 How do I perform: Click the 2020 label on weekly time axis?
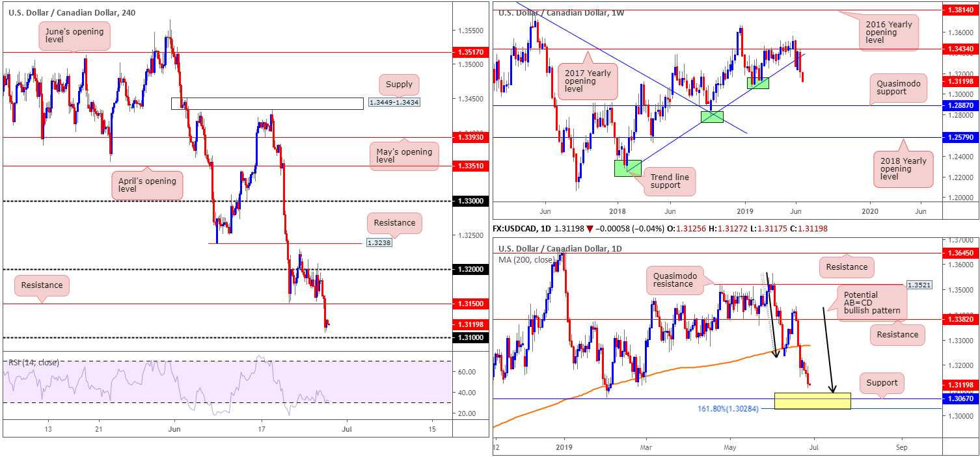871,212
